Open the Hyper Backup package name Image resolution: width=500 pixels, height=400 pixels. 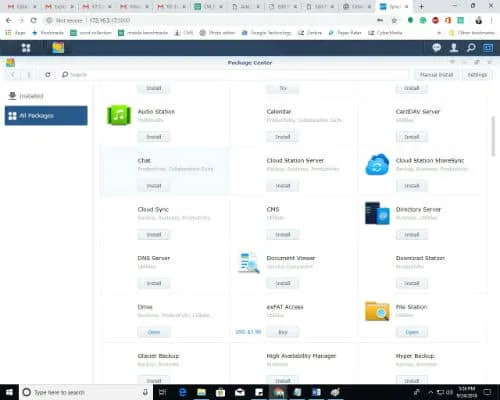click(415, 356)
